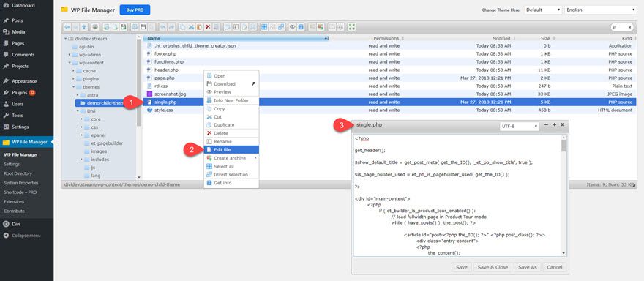
Task: Collapse the themes folder arrow
Action: point(73,87)
